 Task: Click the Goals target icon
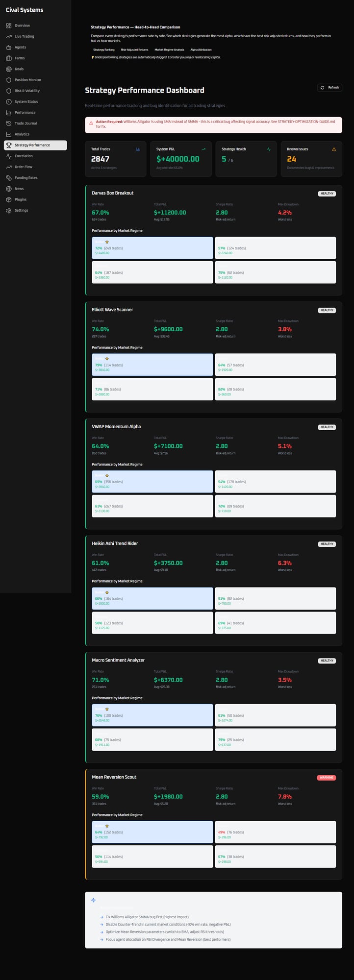(x=9, y=69)
